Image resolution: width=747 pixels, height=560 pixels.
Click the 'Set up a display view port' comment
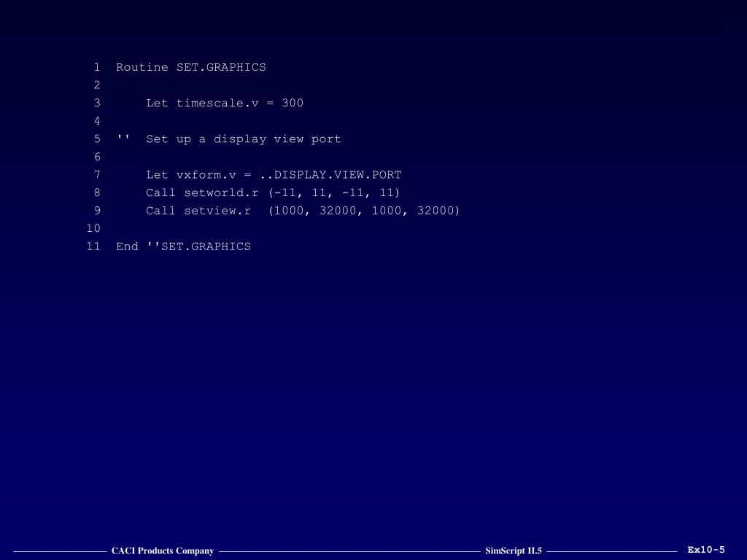pos(244,139)
